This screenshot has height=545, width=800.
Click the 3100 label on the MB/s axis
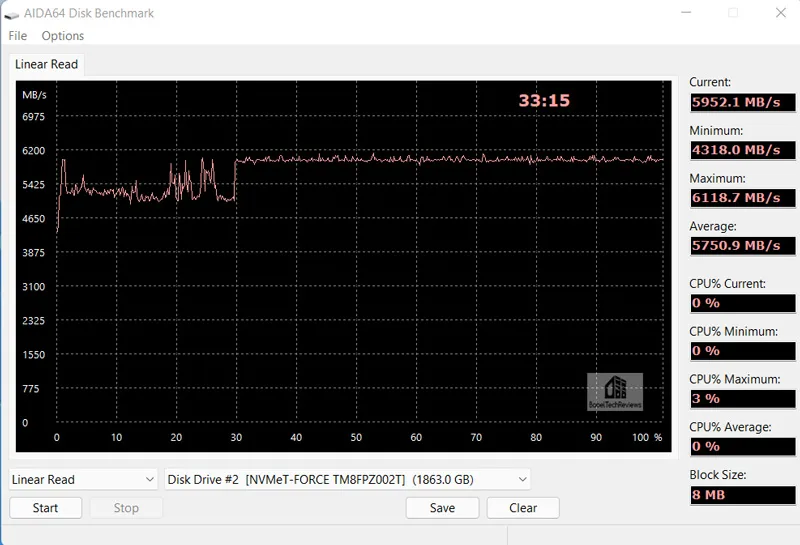[33, 287]
